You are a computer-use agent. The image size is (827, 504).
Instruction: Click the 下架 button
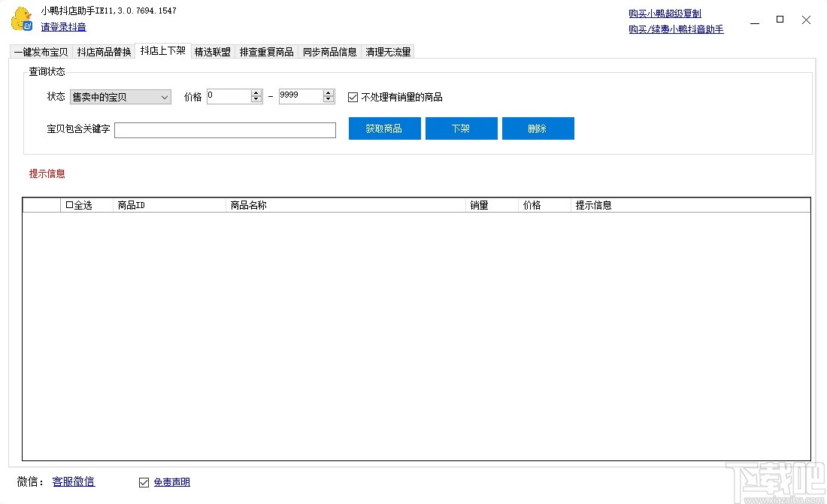pyautogui.click(x=462, y=128)
